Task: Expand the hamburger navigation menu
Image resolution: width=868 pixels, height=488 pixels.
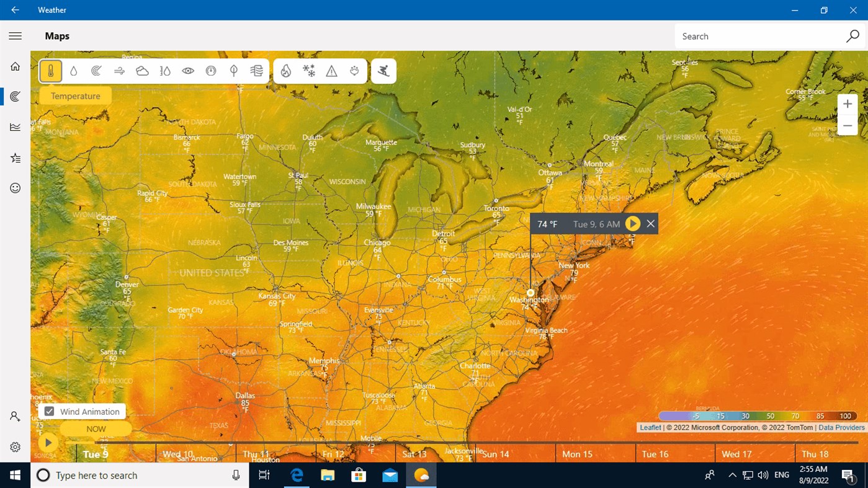Action: point(15,35)
